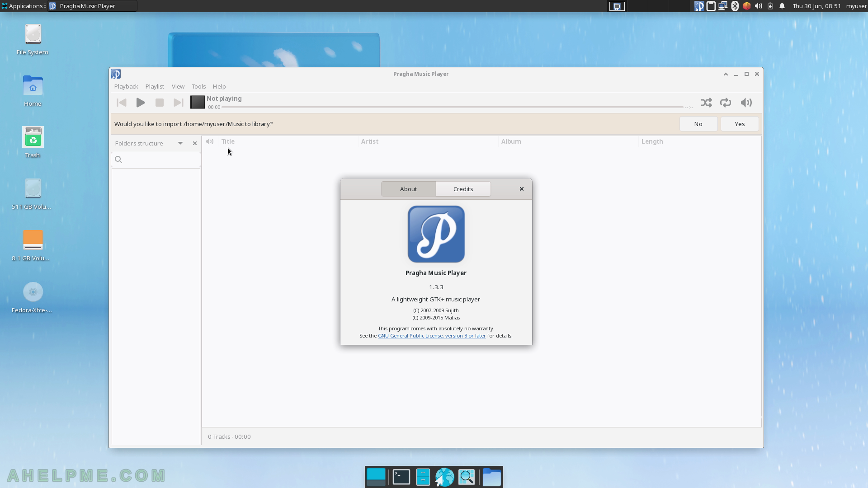868x488 pixels.
Task: Click the orange cube tray icon
Action: pyautogui.click(x=747, y=6)
